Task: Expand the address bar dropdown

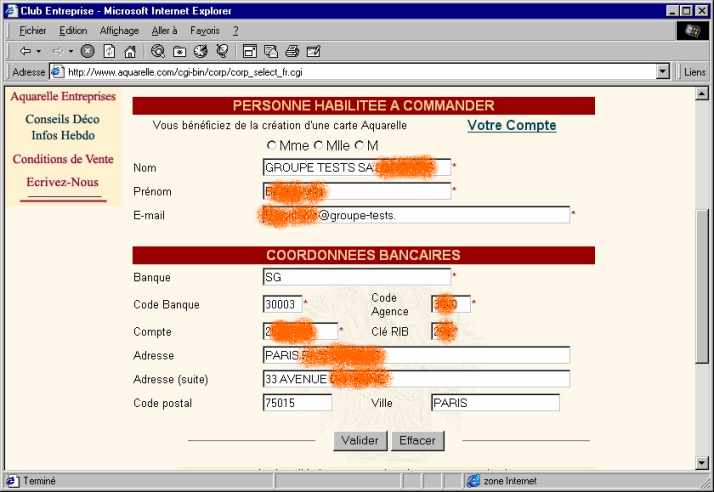Action: [x=663, y=72]
